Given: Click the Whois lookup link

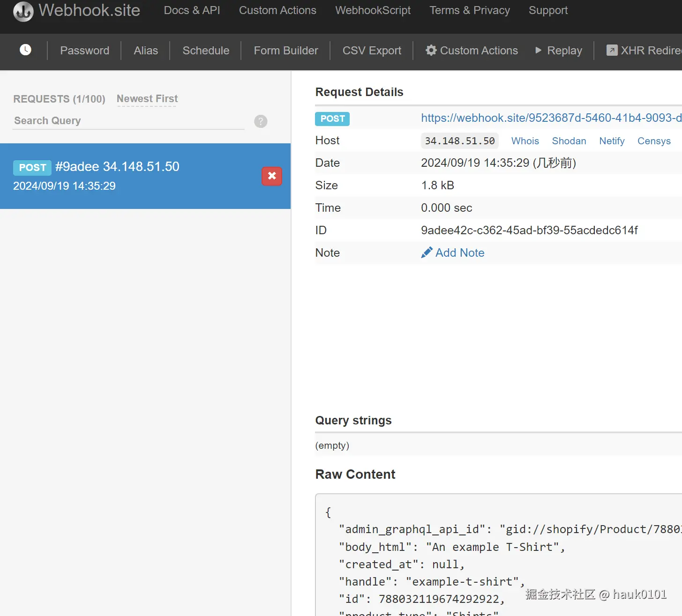Looking at the screenshot, I should pyautogui.click(x=525, y=141).
